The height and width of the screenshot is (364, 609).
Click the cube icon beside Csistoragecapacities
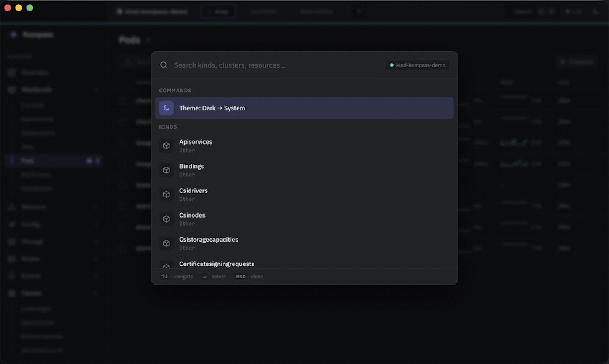[166, 243]
